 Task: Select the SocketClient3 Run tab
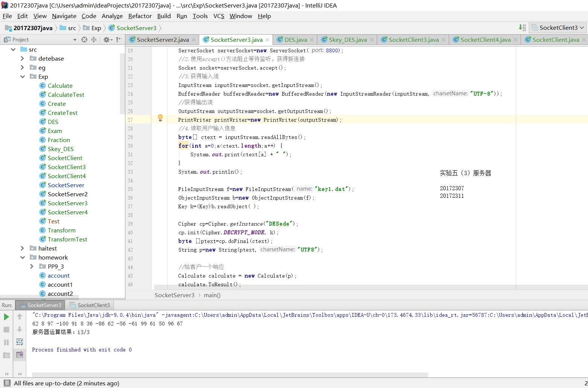tap(90, 305)
